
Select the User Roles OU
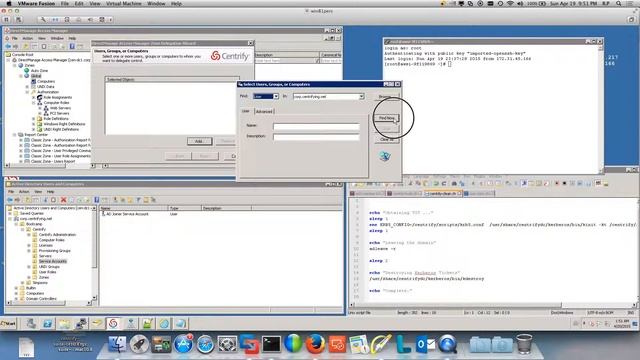(47, 272)
